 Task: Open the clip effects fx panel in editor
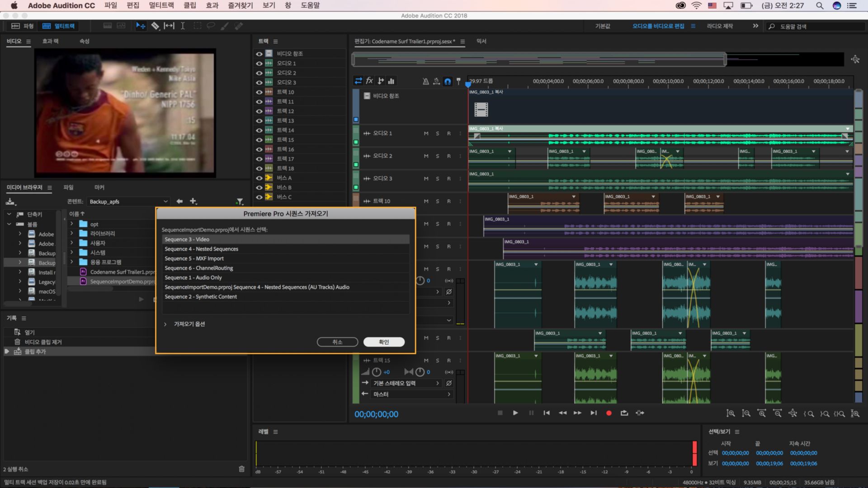point(369,80)
